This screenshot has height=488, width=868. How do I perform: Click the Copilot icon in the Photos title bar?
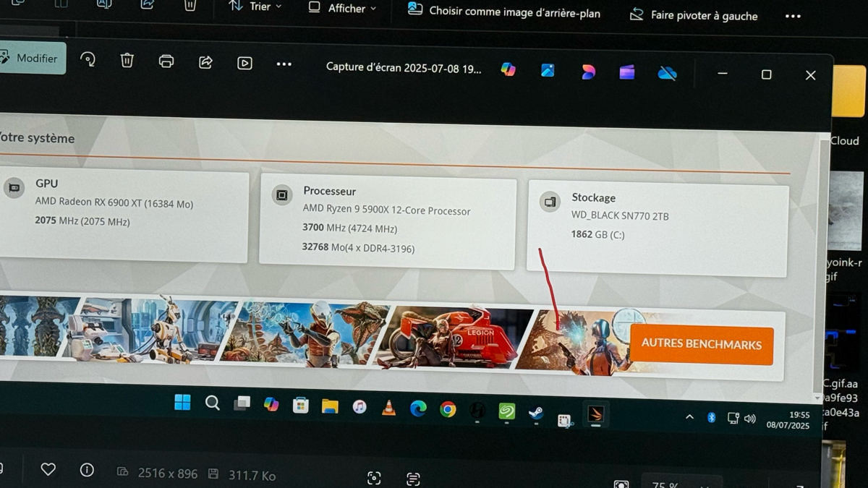point(509,69)
